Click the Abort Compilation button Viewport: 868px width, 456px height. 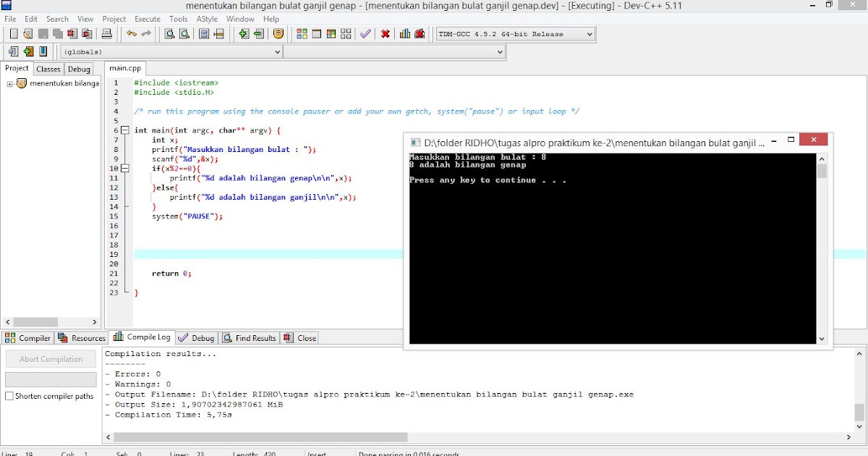51,359
